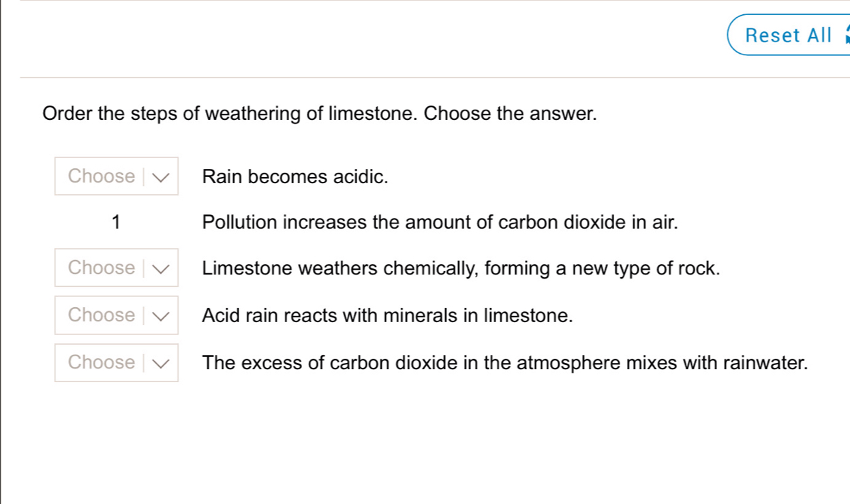Click the "Pollution increases the amount" statement
Screen dimensions: 850x504
[440, 222]
